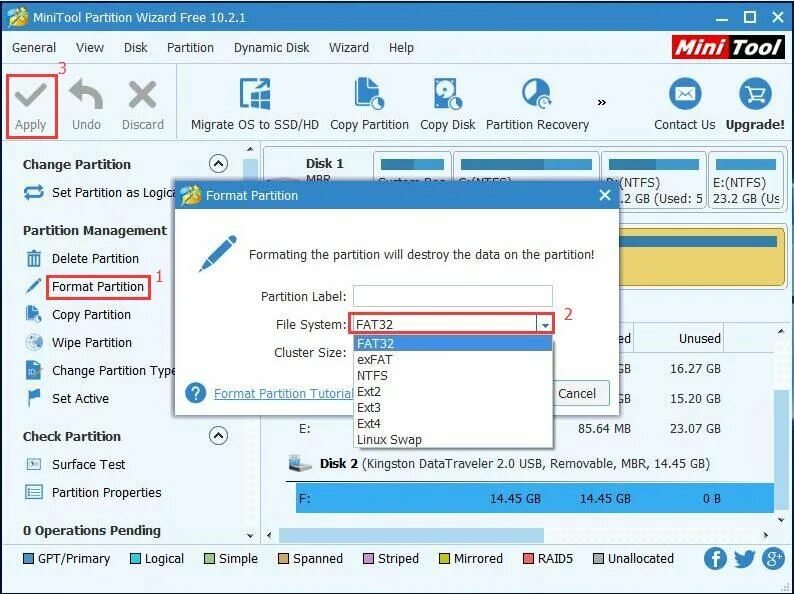Open the Disk menu
The height and width of the screenshot is (594, 794).
pos(136,48)
